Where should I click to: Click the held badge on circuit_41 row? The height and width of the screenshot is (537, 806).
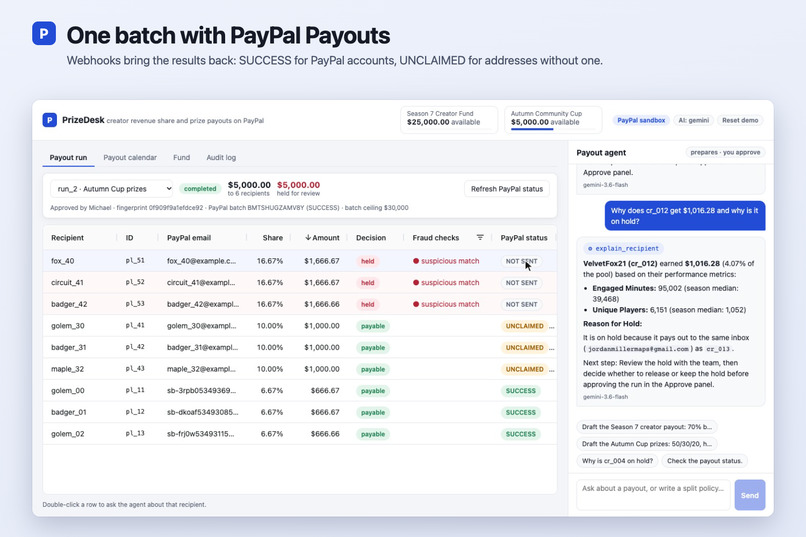coord(368,283)
